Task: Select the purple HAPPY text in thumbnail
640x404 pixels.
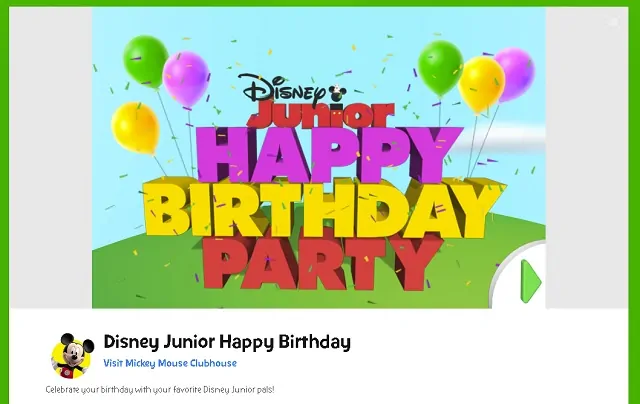Action: pos(329,154)
